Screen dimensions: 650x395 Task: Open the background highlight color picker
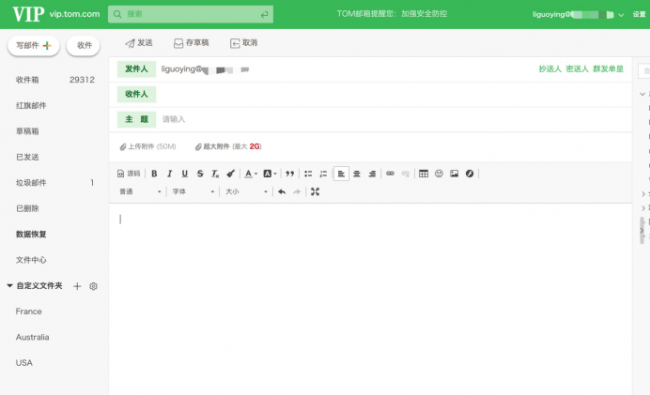(269, 174)
